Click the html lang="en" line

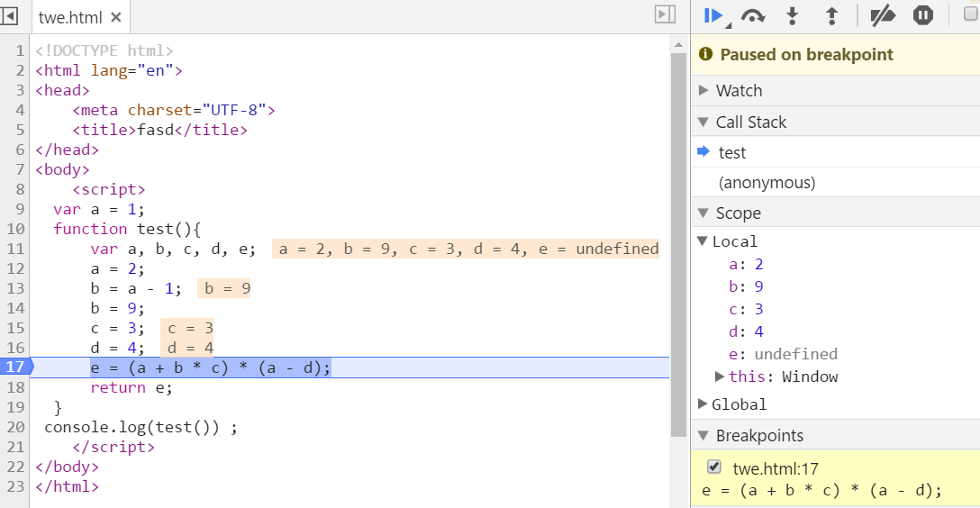tap(109, 70)
